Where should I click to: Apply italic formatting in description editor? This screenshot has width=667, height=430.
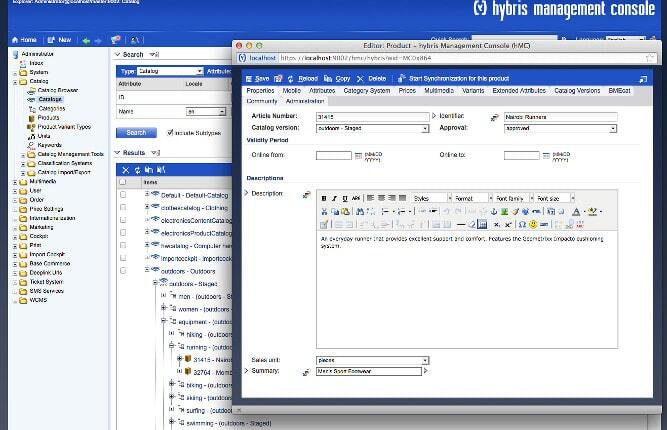coord(334,198)
